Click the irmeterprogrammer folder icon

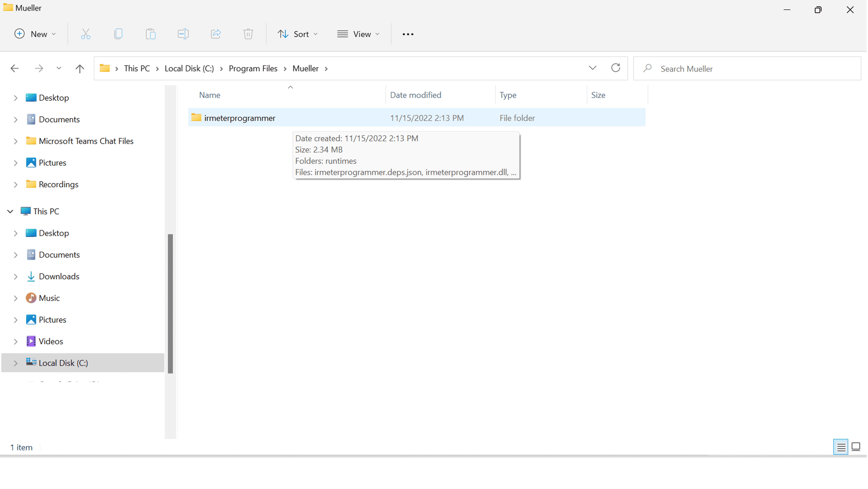tap(196, 118)
